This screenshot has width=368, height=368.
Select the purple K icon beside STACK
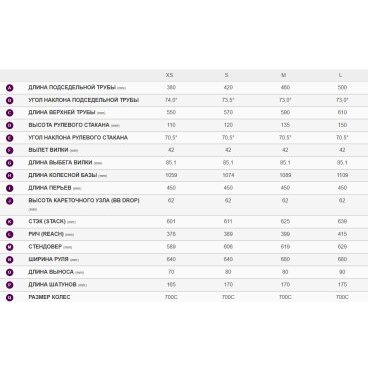tap(10, 222)
